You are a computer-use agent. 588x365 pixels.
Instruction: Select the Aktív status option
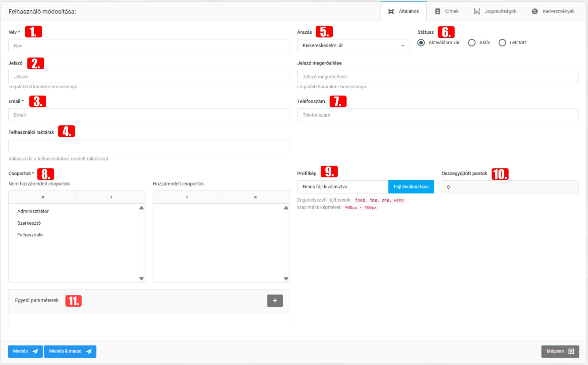pos(472,43)
